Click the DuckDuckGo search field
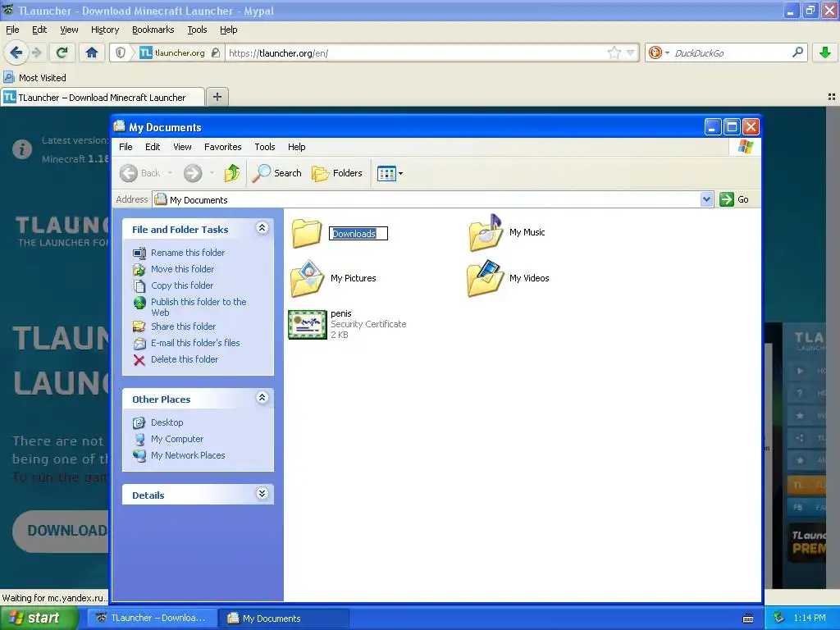The width and height of the screenshot is (840, 630). click(x=731, y=53)
